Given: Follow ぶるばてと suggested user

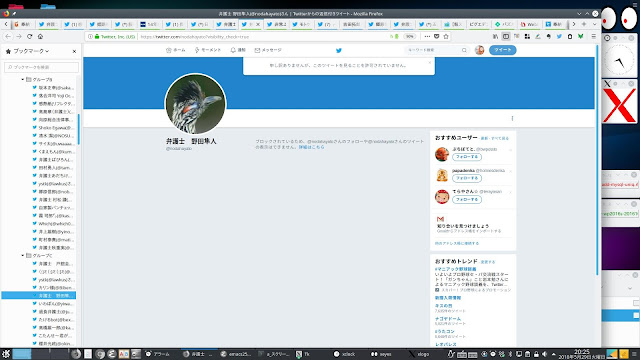Looking at the screenshot, I should tap(467, 157).
